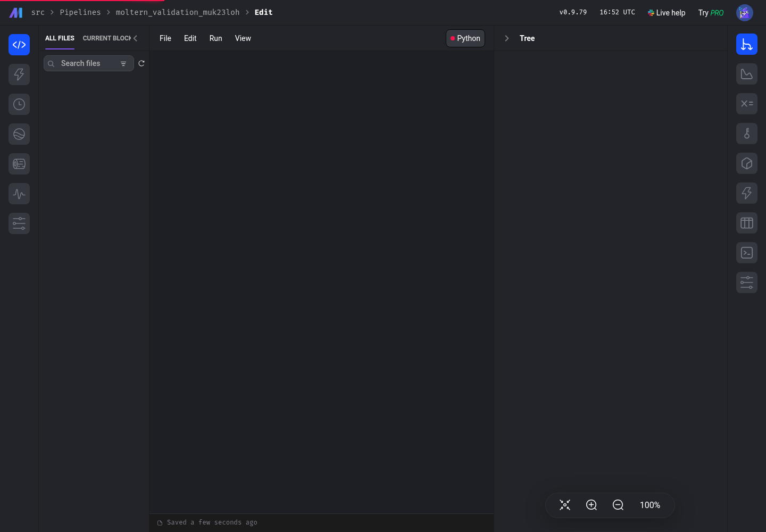This screenshot has height=532, width=766.
Task: Open callbacks lightning icon on right sidebar
Action: (x=747, y=193)
